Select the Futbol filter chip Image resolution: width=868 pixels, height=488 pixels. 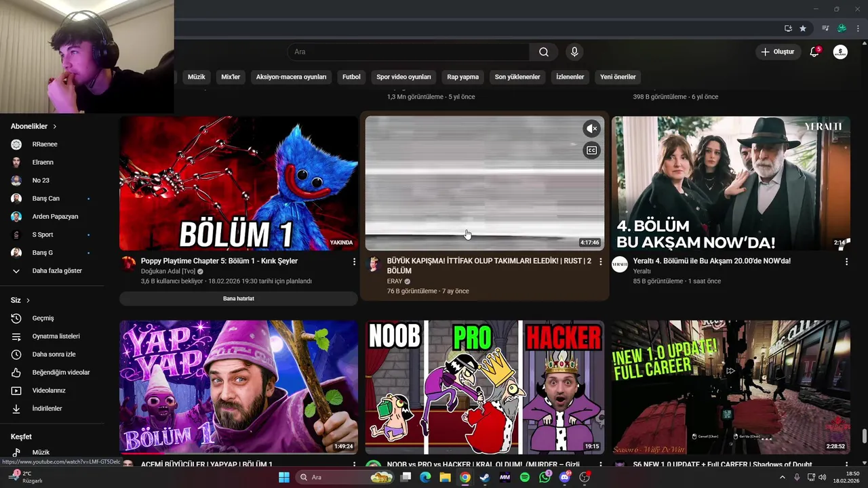click(x=351, y=77)
